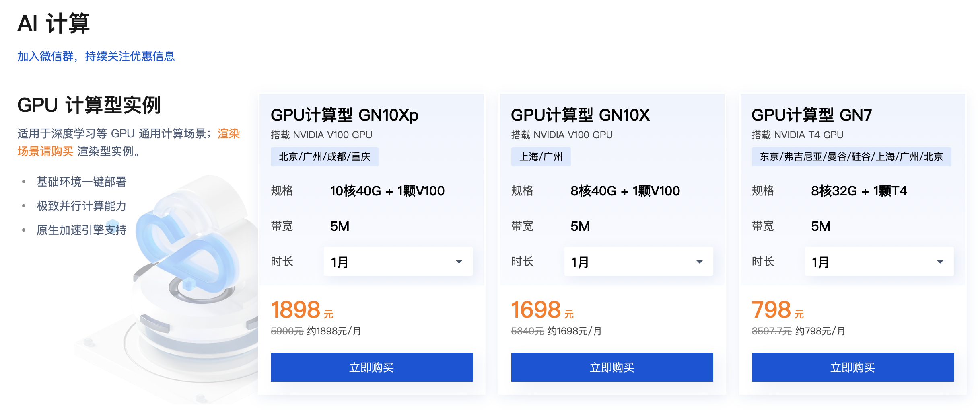Screen dimensions: 980x410
Task: Follow the orange 渲染场景请购买 link
Action: 129,142
